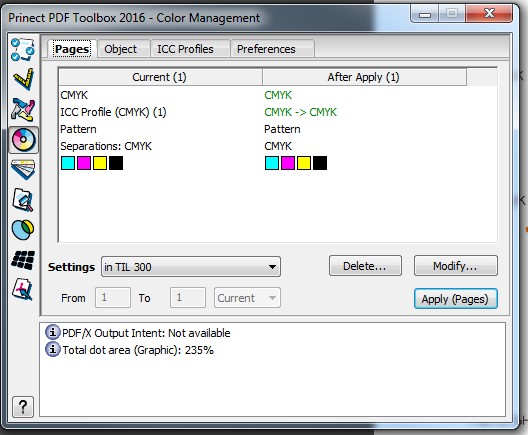Open the overlapping circles overprint tool
528x435 pixels.
click(x=23, y=230)
